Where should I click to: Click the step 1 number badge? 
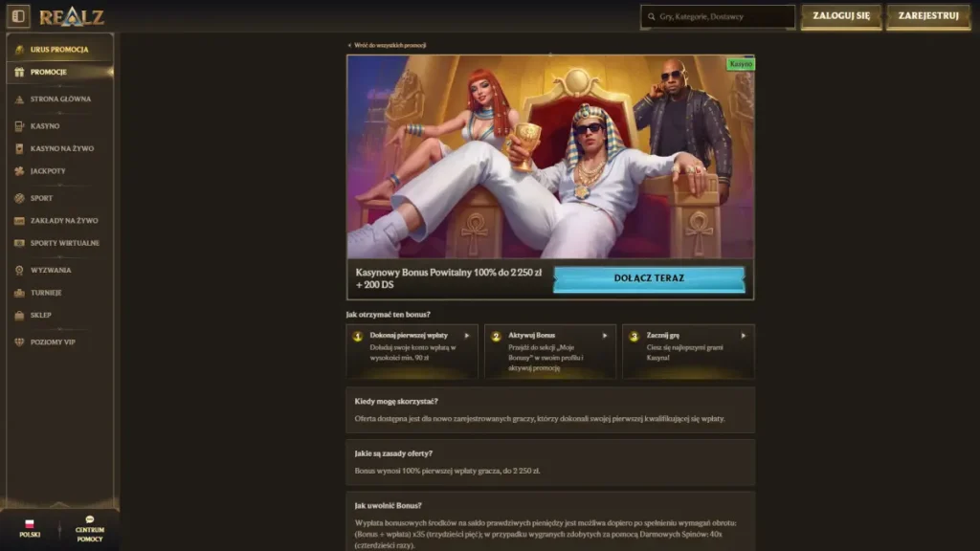tap(358, 336)
